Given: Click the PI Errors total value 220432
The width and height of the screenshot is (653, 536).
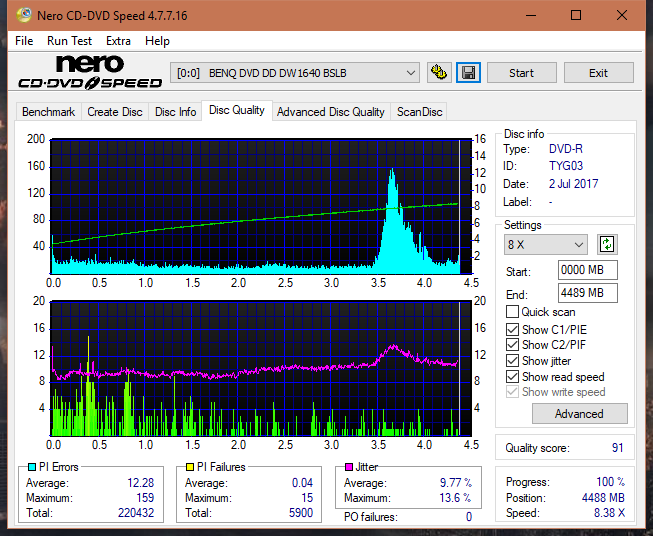Looking at the screenshot, I should click(136, 513).
